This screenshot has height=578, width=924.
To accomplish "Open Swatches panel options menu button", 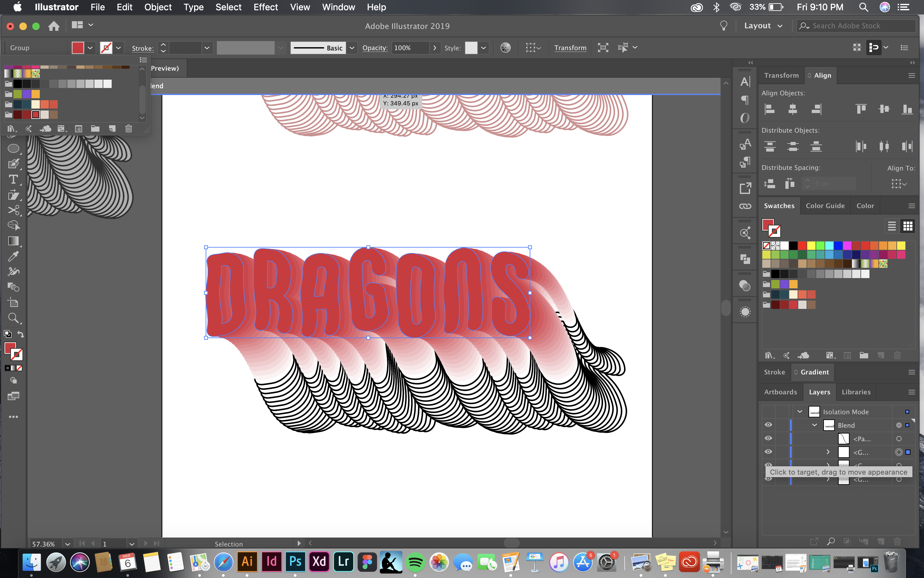I will (912, 206).
